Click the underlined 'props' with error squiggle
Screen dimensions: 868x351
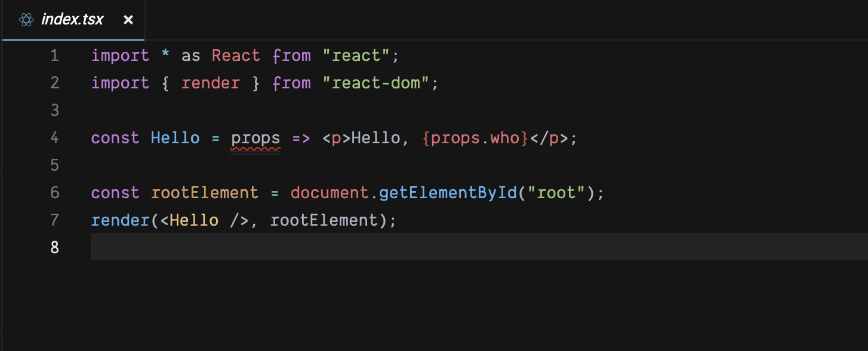256,138
